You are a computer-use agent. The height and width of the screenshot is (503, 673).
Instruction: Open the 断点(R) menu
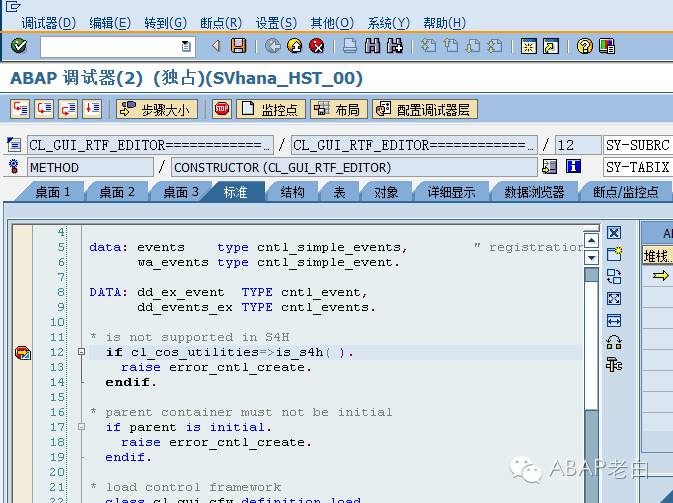click(221, 23)
